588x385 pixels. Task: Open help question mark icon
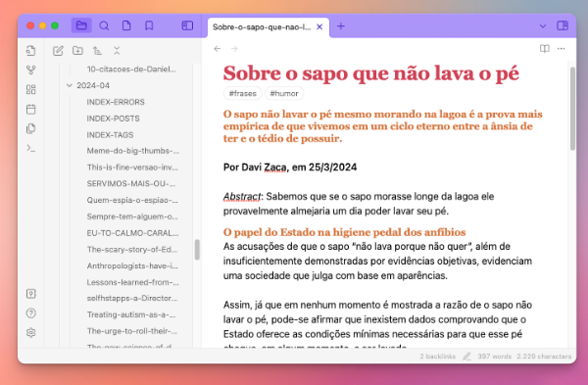[x=31, y=313]
